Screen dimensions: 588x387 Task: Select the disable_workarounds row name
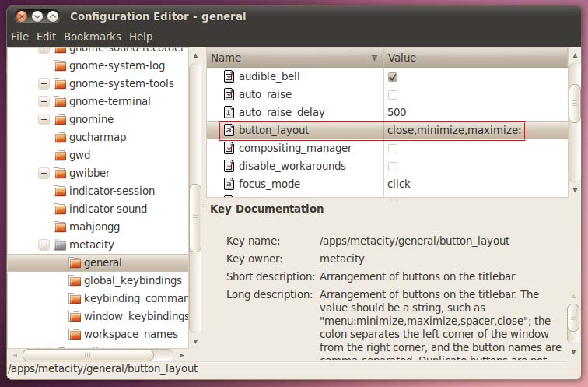[x=292, y=166]
